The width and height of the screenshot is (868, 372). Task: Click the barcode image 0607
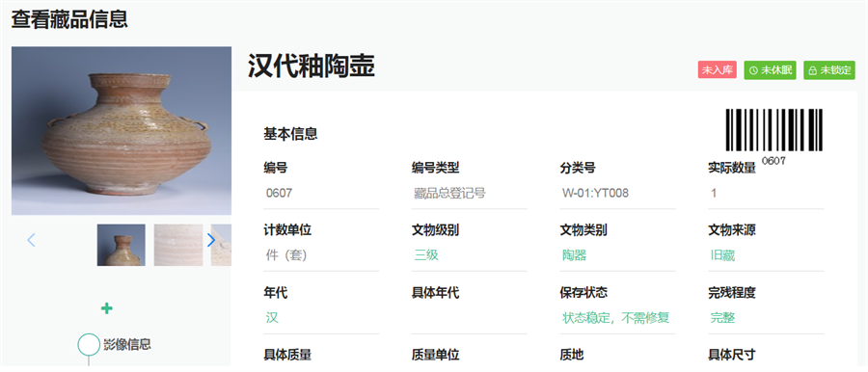pyautogui.click(x=773, y=137)
